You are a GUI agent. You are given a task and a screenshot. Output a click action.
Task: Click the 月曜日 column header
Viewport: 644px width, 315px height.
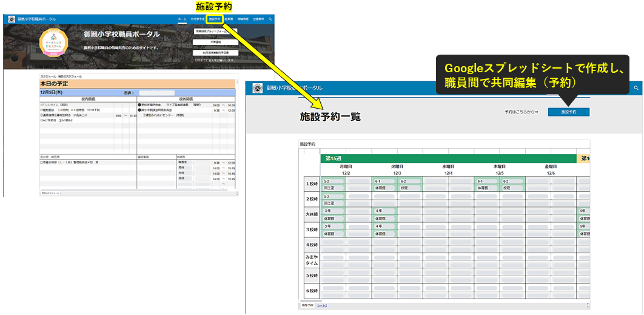[x=346, y=167]
